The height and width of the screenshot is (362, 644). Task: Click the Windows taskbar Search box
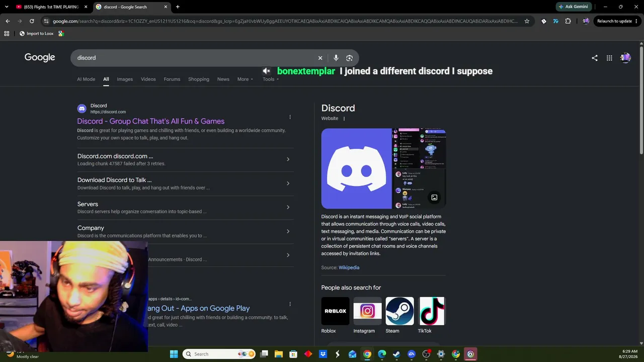click(x=219, y=354)
